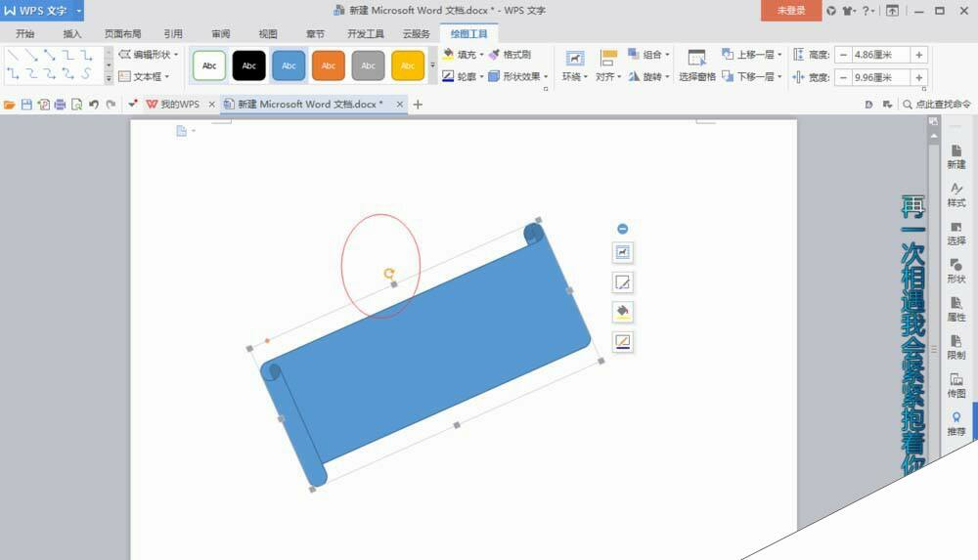
Task: Apply the white Abc shape style
Action: coord(209,65)
